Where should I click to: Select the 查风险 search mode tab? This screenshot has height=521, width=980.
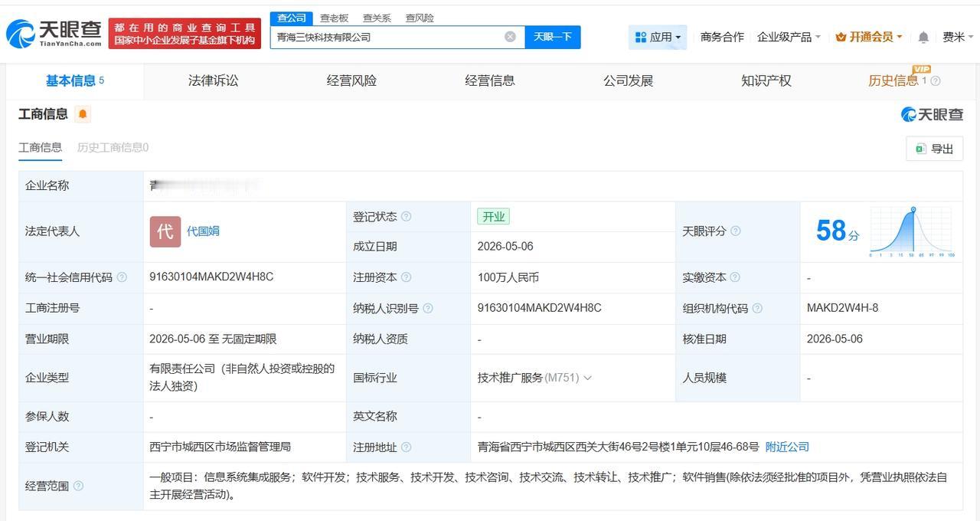click(x=420, y=18)
